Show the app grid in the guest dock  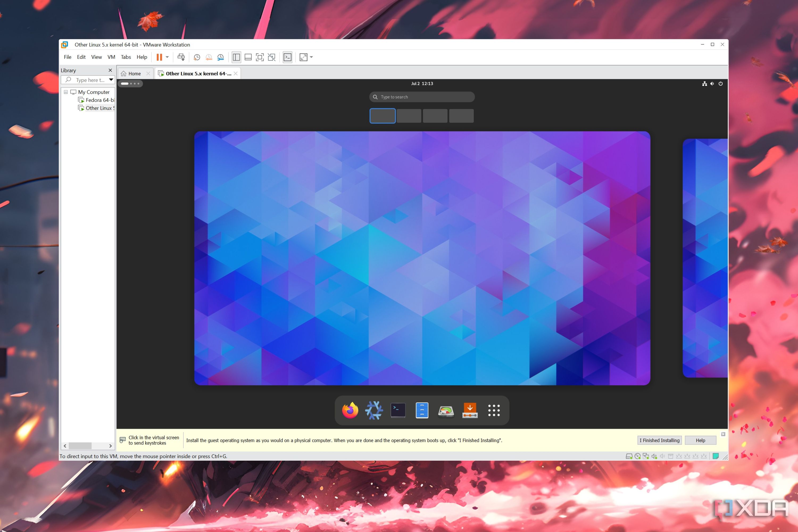[x=494, y=410]
